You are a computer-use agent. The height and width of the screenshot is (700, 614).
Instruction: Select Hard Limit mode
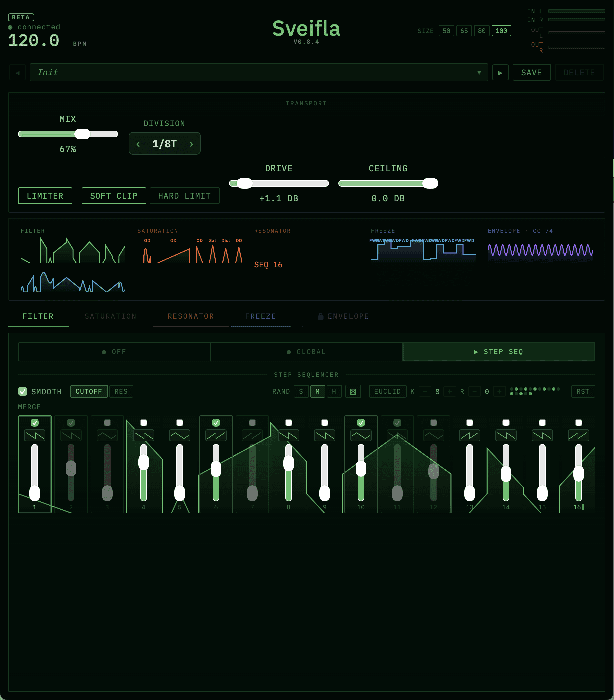[x=185, y=196]
